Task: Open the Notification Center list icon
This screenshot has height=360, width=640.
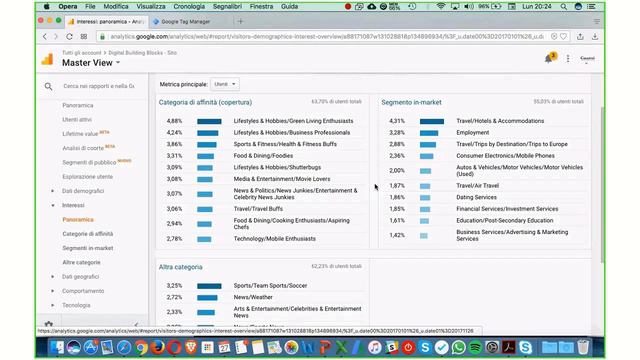Action: [591, 7]
